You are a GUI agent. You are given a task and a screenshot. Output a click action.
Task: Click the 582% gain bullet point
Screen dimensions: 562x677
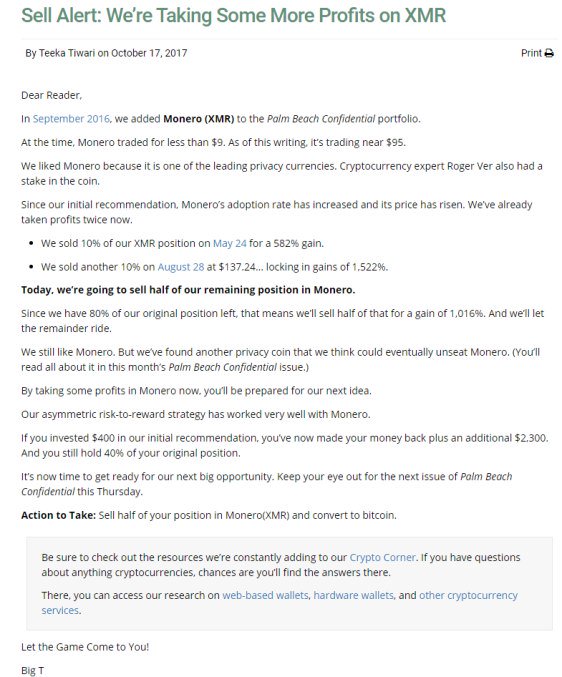tap(182, 244)
